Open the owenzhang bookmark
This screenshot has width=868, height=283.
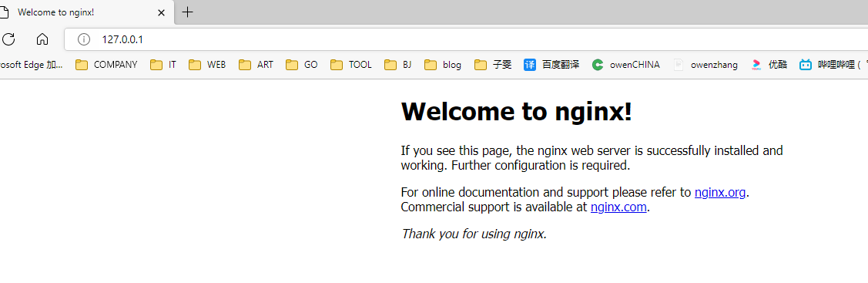705,65
